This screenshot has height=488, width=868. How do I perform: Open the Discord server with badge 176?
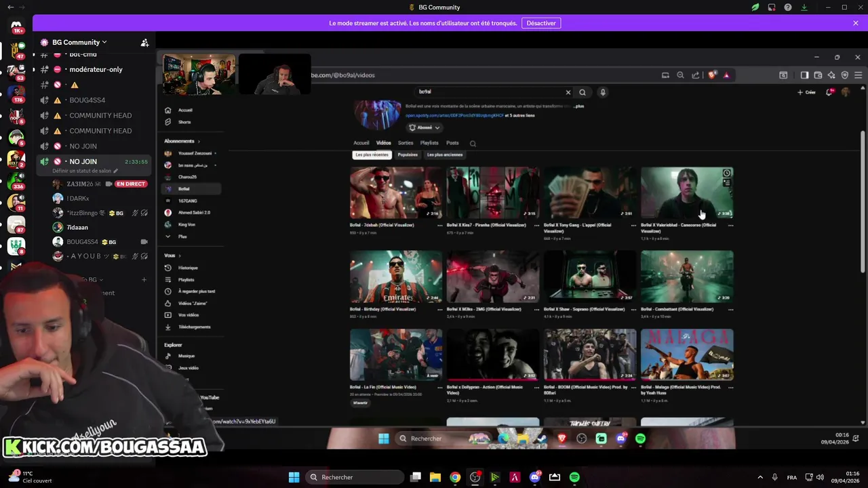[16, 94]
